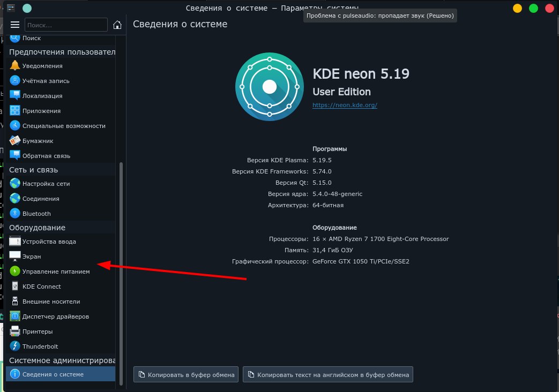The height and width of the screenshot is (392, 559).
Task: Select the Соединения entry
Action: [61, 198]
